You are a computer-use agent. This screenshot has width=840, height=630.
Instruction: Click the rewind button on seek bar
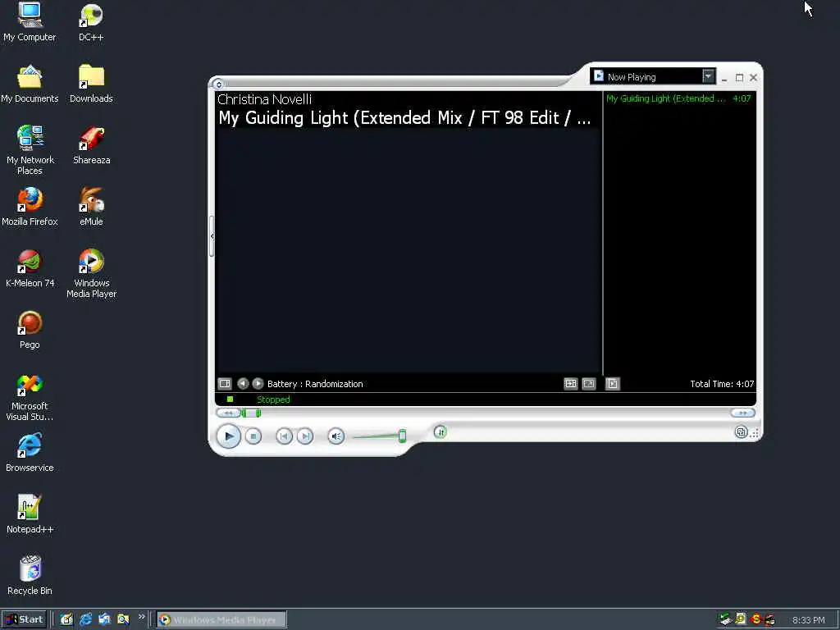click(228, 413)
